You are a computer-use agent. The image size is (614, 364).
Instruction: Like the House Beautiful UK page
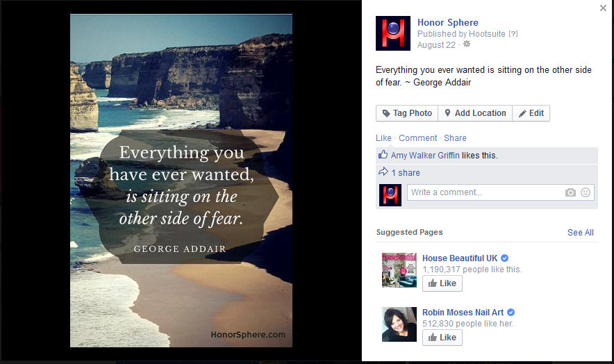click(x=442, y=283)
